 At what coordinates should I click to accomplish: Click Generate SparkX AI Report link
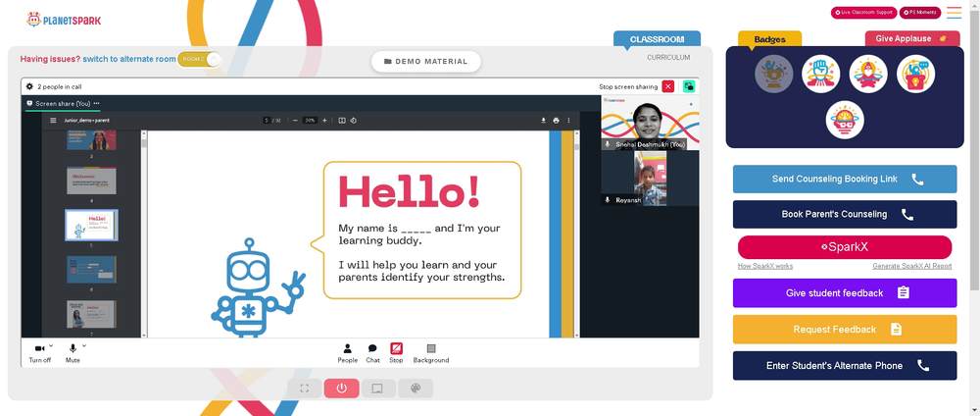click(x=911, y=266)
